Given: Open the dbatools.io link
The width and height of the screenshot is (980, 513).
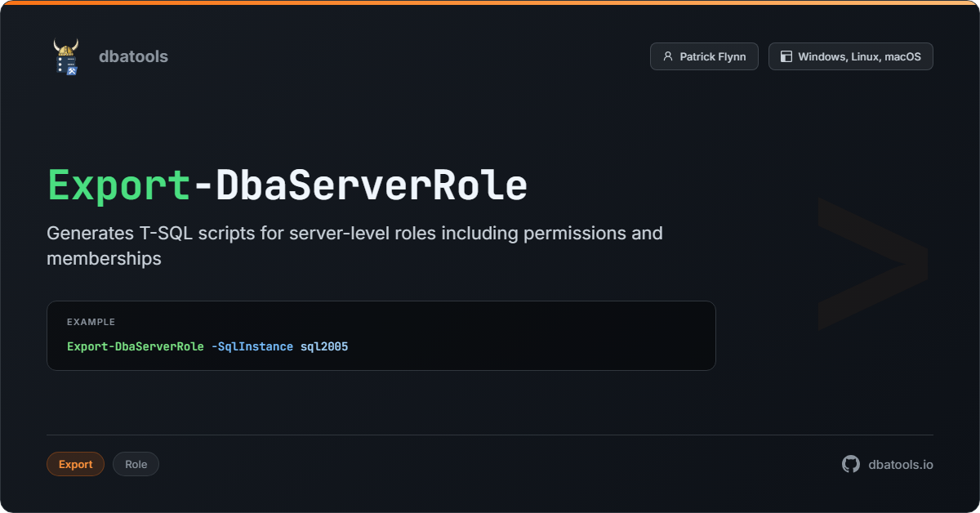Looking at the screenshot, I should pos(901,464).
